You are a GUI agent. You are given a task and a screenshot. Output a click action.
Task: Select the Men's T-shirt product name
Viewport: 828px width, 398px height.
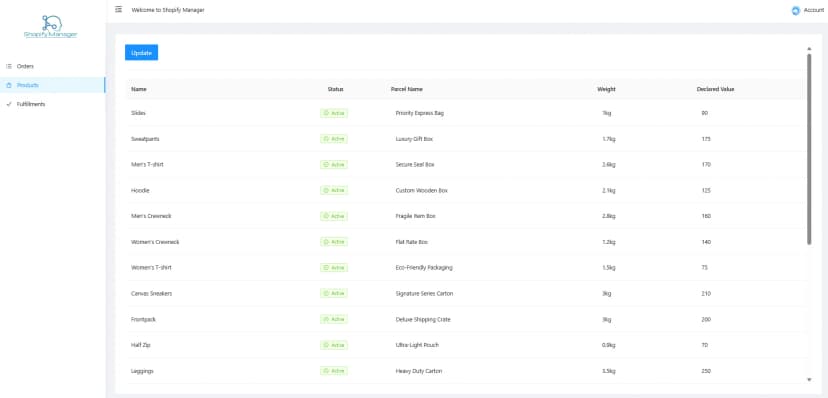point(147,165)
